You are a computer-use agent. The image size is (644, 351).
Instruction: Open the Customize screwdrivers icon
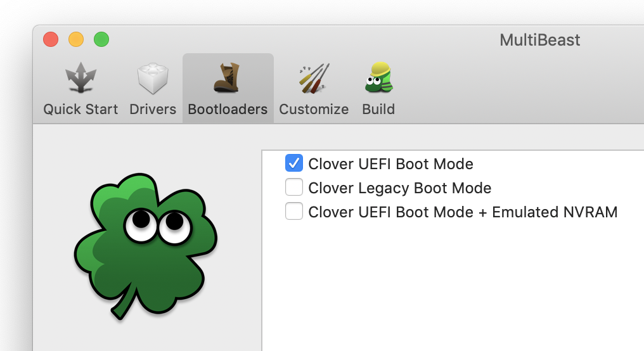(x=314, y=78)
